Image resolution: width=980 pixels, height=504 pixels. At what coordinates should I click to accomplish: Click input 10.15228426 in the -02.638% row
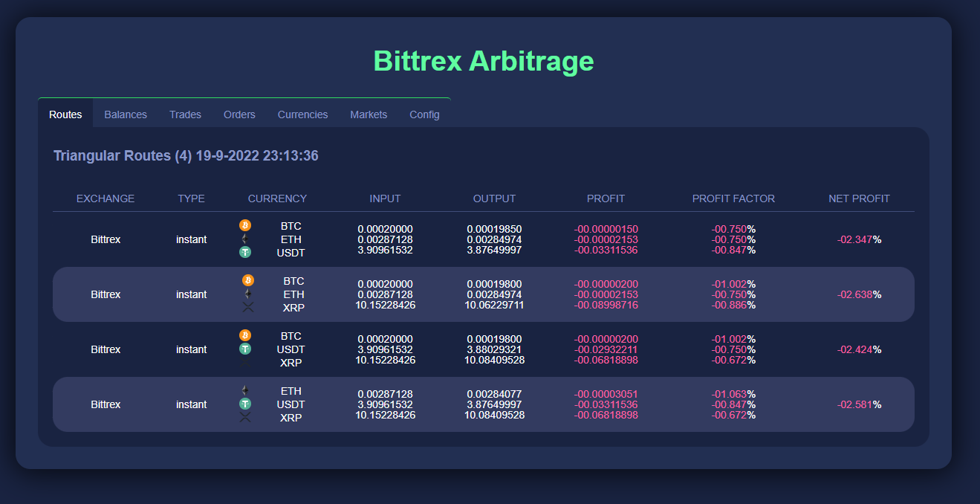385,305
